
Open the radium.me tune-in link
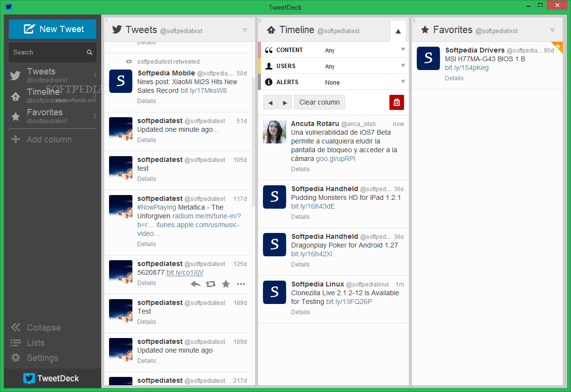[206, 216]
